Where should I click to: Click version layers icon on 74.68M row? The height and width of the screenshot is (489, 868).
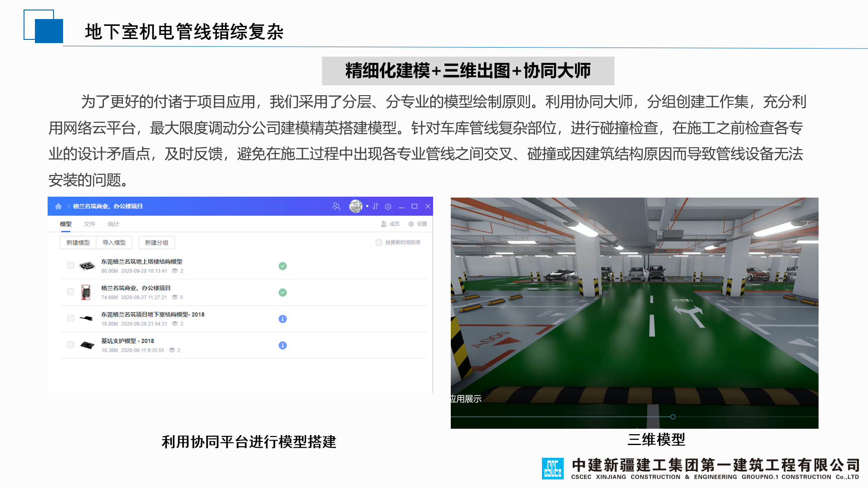tap(175, 297)
